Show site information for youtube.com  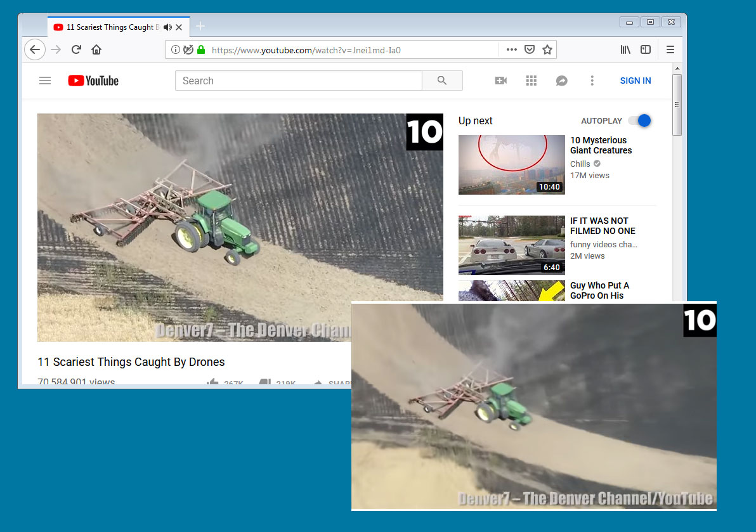(x=176, y=49)
